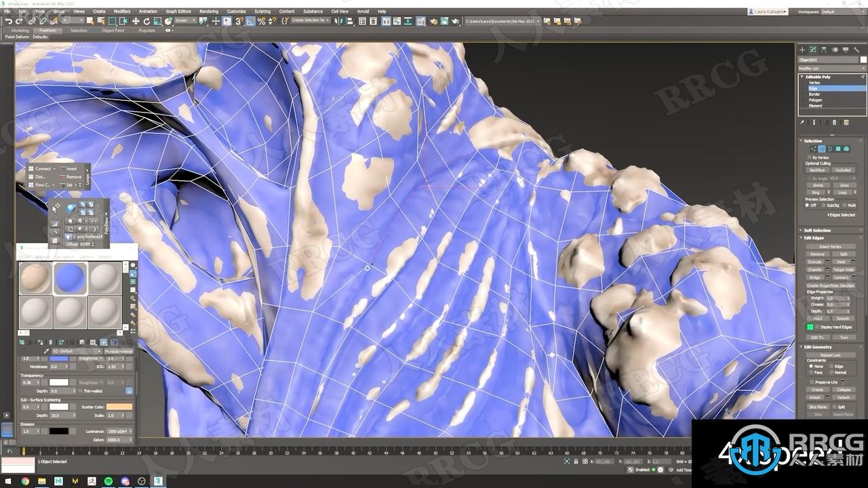Image resolution: width=868 pixels, height=488 pixels.
Task: Activate the Select and Rotate tool
Action: pos(146,21)
